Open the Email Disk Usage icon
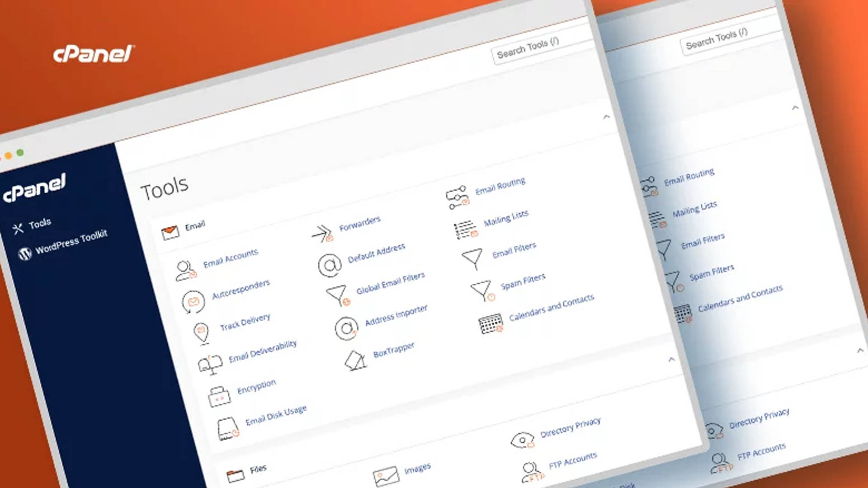The width and height of the screenshot is (868, 488). click(228, 428)
